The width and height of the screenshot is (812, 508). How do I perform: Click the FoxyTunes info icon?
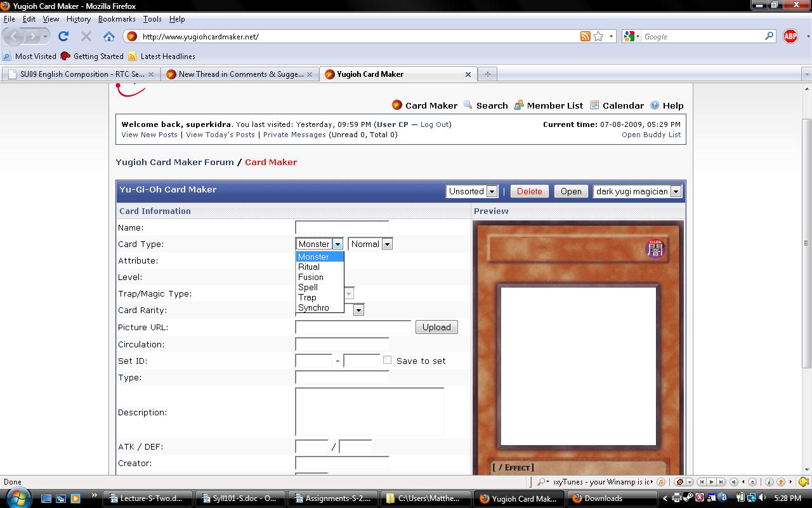tap(769, 482)
